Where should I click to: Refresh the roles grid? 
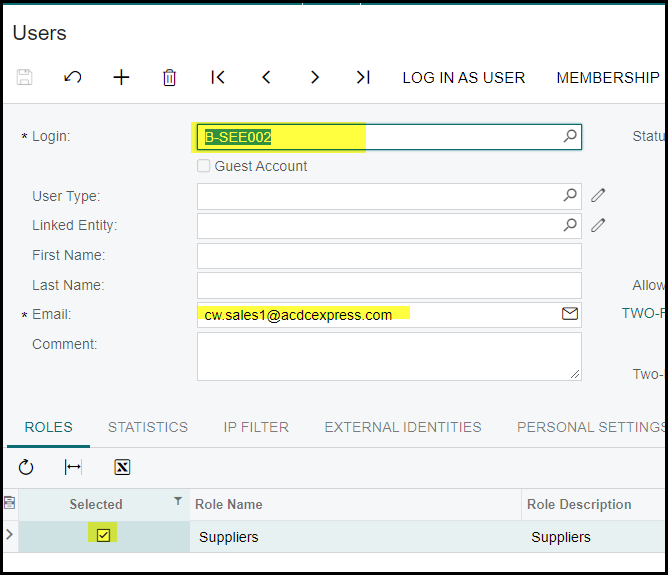point(26,467)
